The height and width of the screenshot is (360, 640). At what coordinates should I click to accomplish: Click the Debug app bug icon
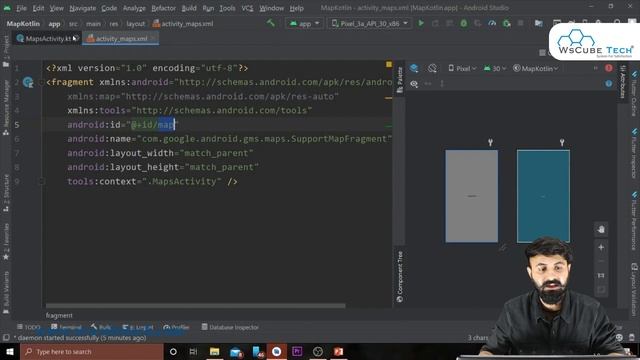click(x=464, y=23)
